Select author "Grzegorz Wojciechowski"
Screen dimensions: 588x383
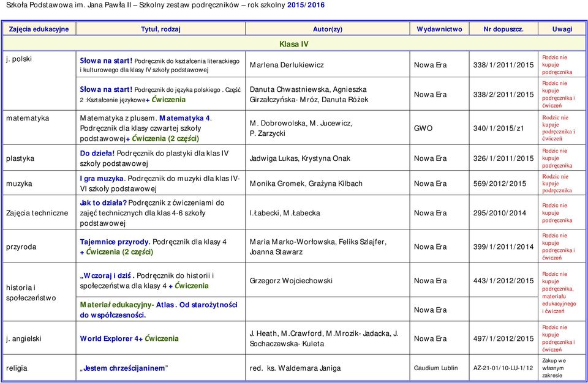point(291,281)
